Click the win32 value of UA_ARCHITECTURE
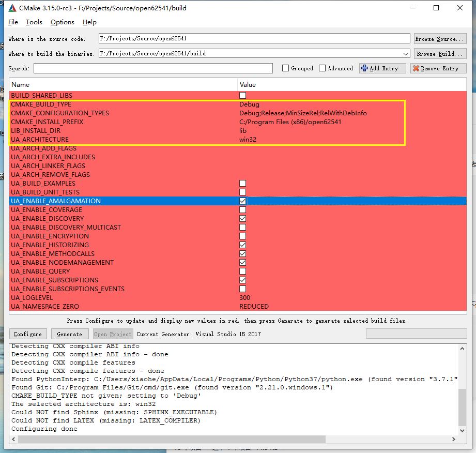The height and width of the screenshot is (453, 476). click(248, 140)
